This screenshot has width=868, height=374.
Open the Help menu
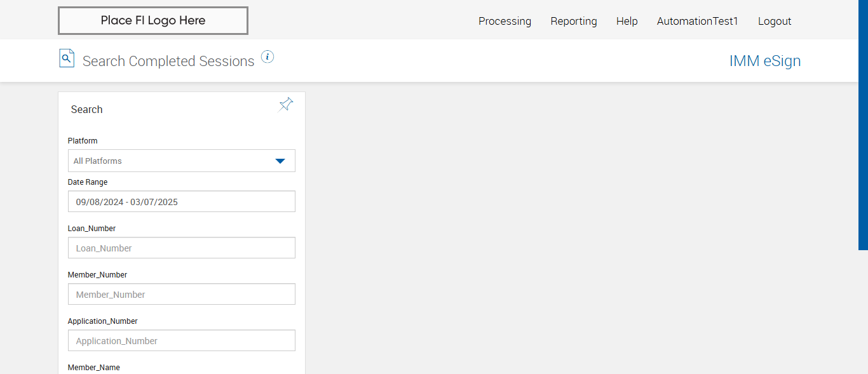(627, 22)
